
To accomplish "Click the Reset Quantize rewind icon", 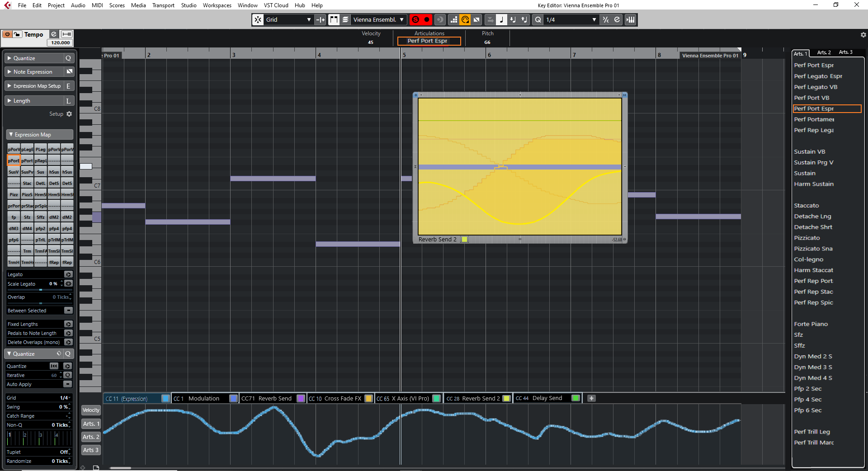I will click(54, 366).
